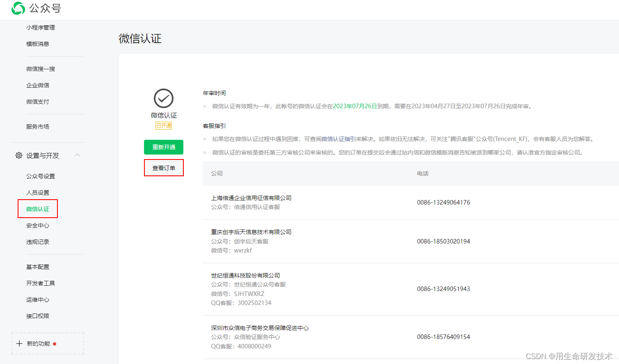Click 上海倍通企业信用征信有限公司 company name
The image size is (619, 364).
[x=251, y=198]
